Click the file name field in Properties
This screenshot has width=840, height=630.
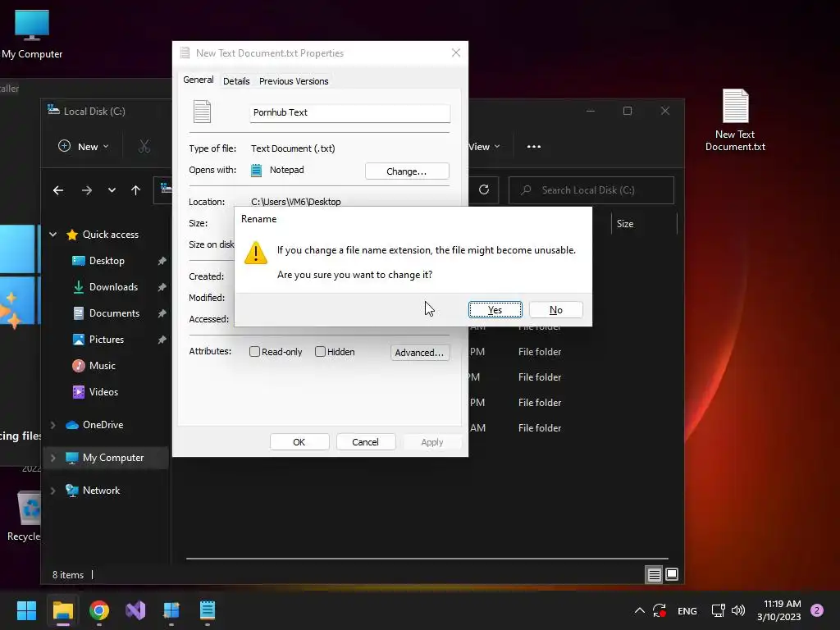[349, 112]
